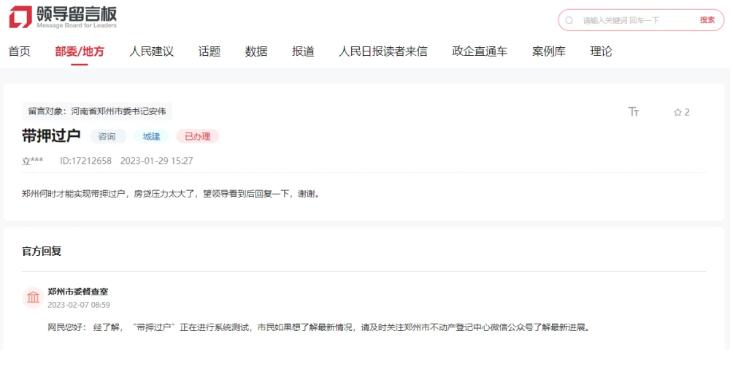Click the reply date 2023-02-07 08:59
Image resolution: width=733 pixels, height=377 pixels.
click(x=79, y=305)
